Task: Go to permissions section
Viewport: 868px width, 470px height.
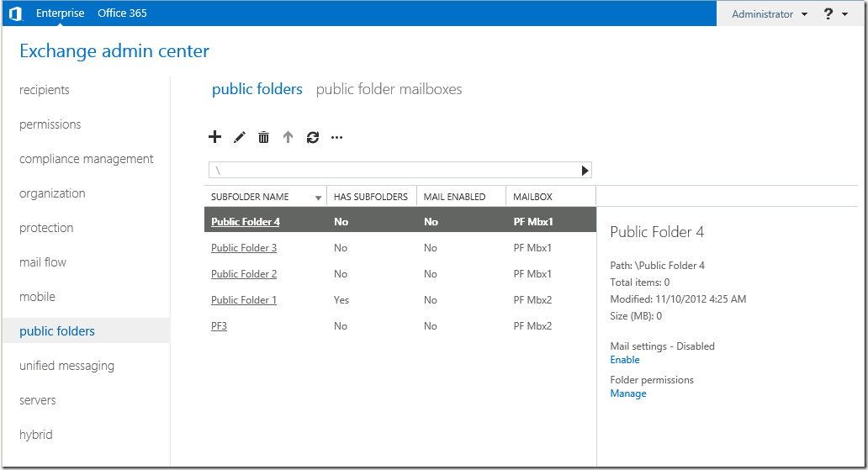Action: click(50, 124)
